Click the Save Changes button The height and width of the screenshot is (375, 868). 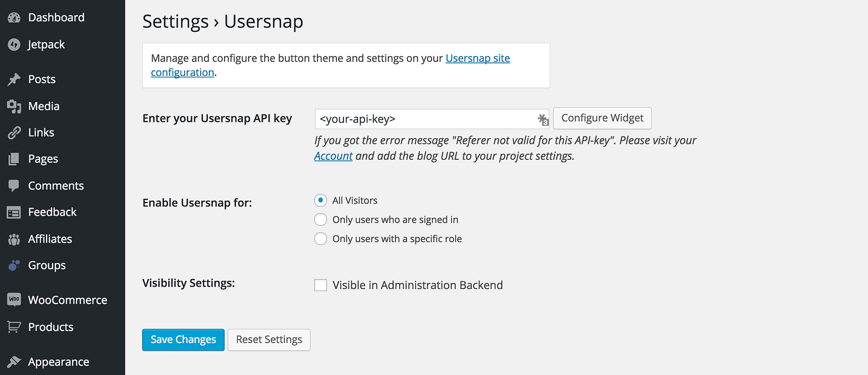coord(183,340)
